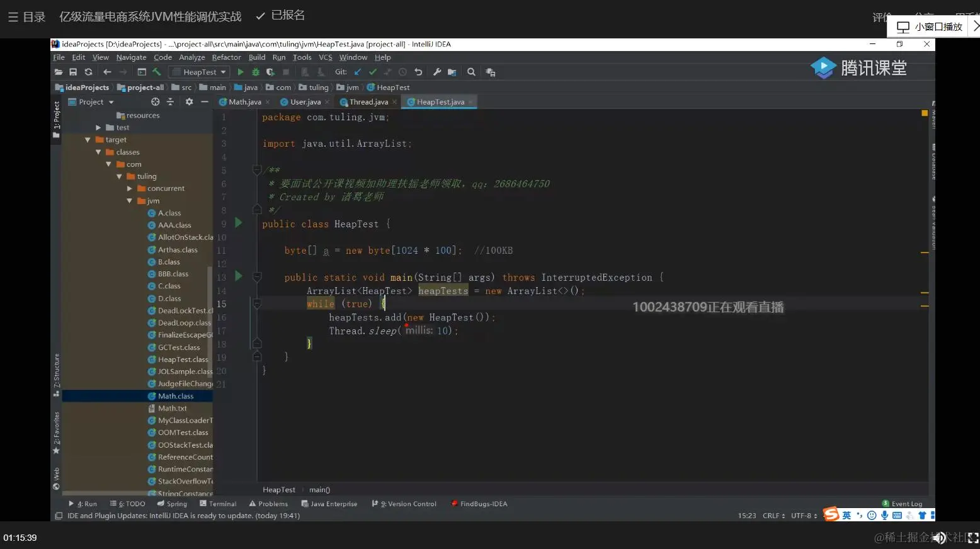Screen dimensions: 980x549
Task: Expand the concurrent folder node
Action: point(129,189)
